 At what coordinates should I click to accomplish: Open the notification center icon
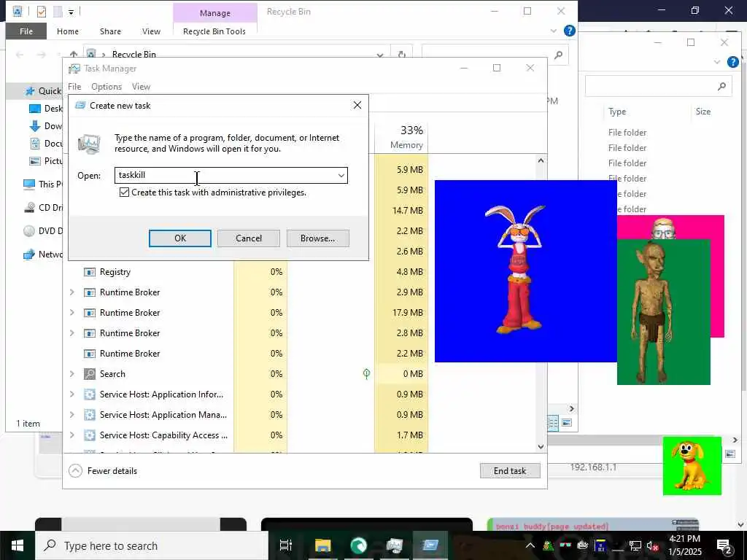(x=724, y=545)
